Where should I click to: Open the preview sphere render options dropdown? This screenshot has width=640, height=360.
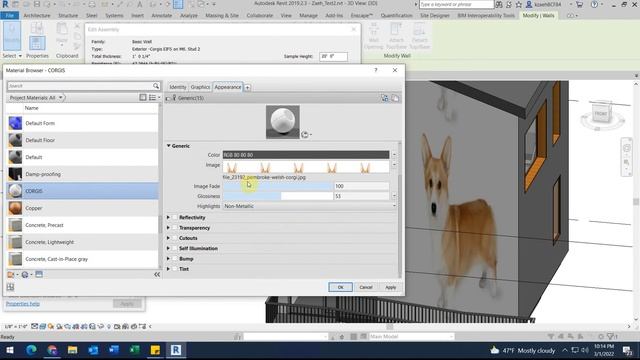click(306, 135)
